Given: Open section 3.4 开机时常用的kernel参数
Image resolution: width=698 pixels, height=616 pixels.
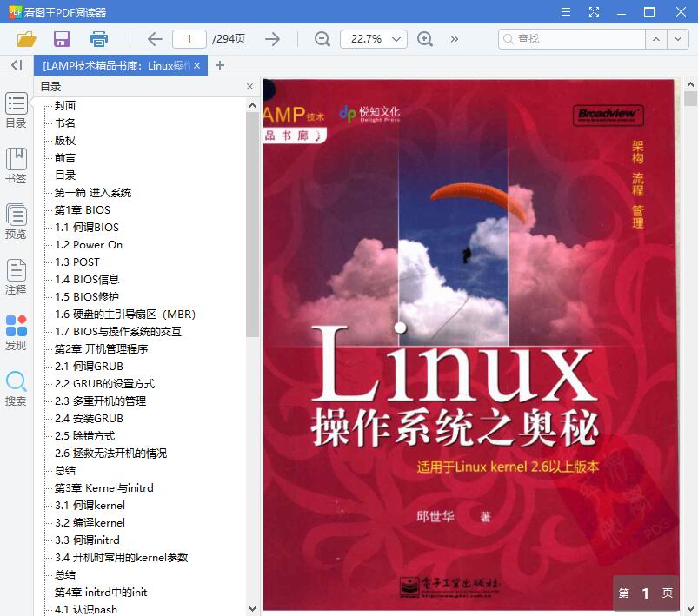Looking at the screenshot, I should point(122,557).
